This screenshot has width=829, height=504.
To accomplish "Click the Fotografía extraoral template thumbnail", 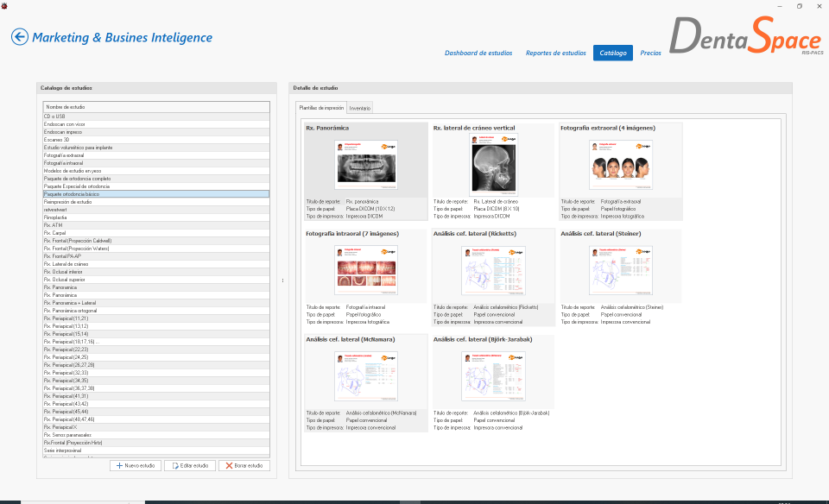I will [x=621, y=164].
